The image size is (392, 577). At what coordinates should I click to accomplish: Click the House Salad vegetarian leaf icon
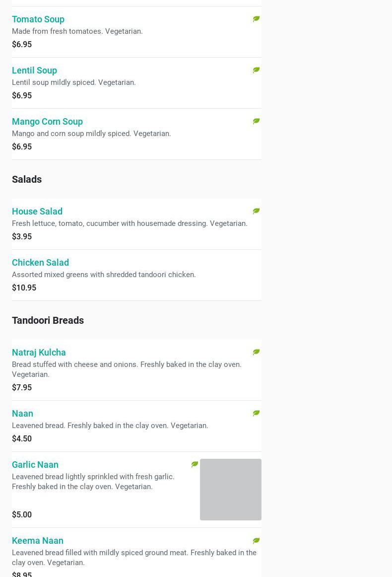pyautogui.click(x=256, y=211)
